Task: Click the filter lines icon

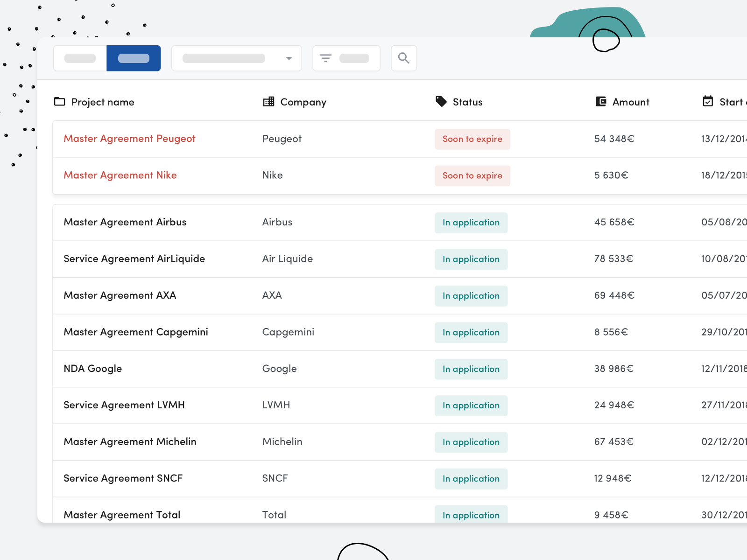Action: [x=325, y=58]
